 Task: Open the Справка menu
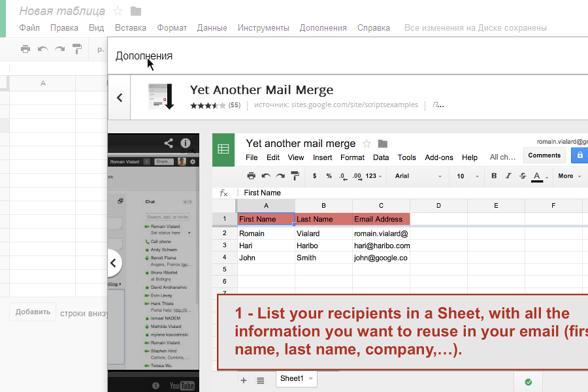pos(374,27)
